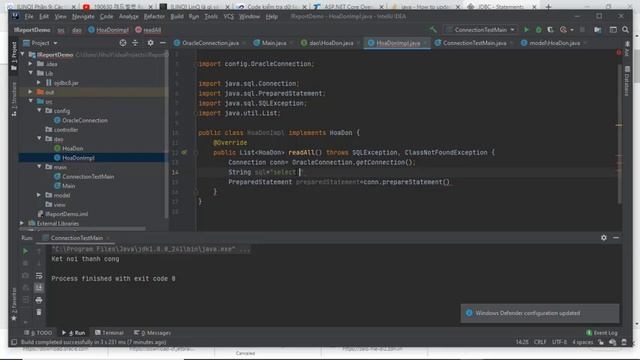Screen dimensions: 640x360
Task: Switch to the OracleConnection.java tab
Action: (x=210, y=43)
